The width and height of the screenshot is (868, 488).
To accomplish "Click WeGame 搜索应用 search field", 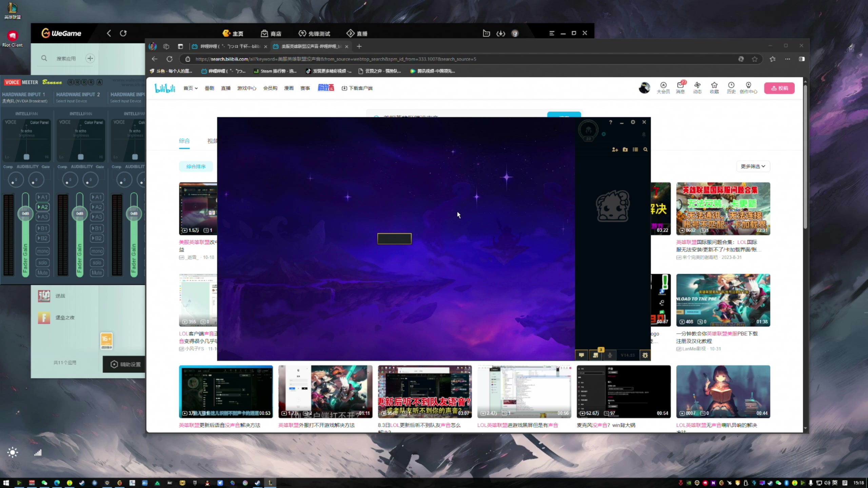I will tap(66, 59).
